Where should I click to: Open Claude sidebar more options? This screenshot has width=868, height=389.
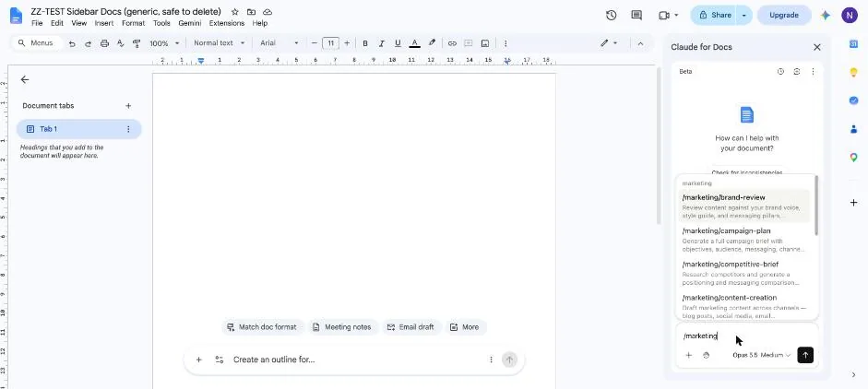point(813,71)
